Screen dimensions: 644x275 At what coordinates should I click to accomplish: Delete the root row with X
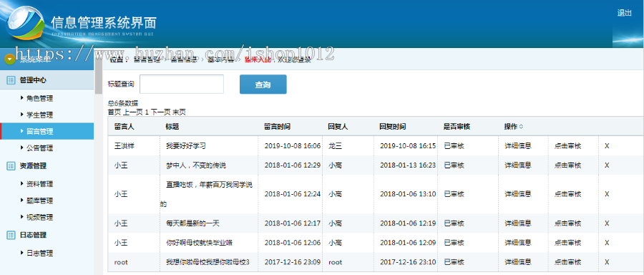coord(607,262)
